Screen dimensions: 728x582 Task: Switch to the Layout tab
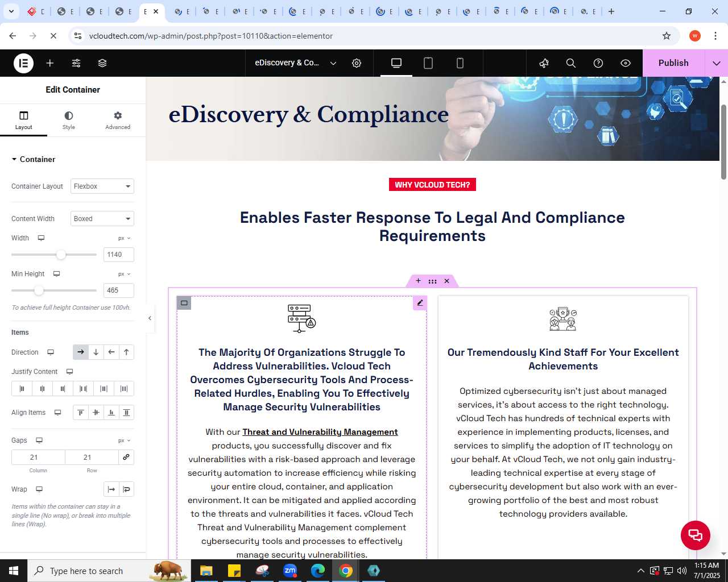point(23,120)
